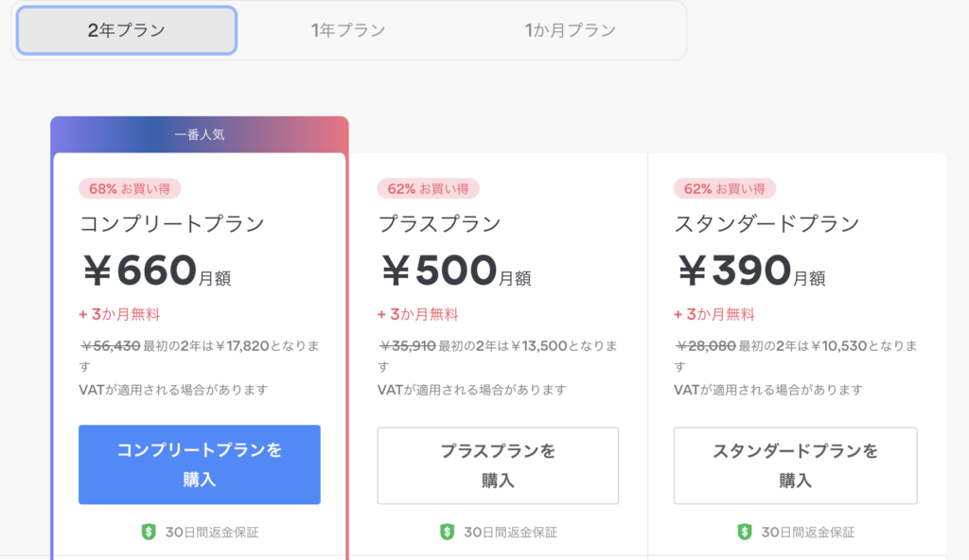The height and width of the screenshot is (560, 969).
Task: Click the コンプリートプラン title
Action: point(172,223)
